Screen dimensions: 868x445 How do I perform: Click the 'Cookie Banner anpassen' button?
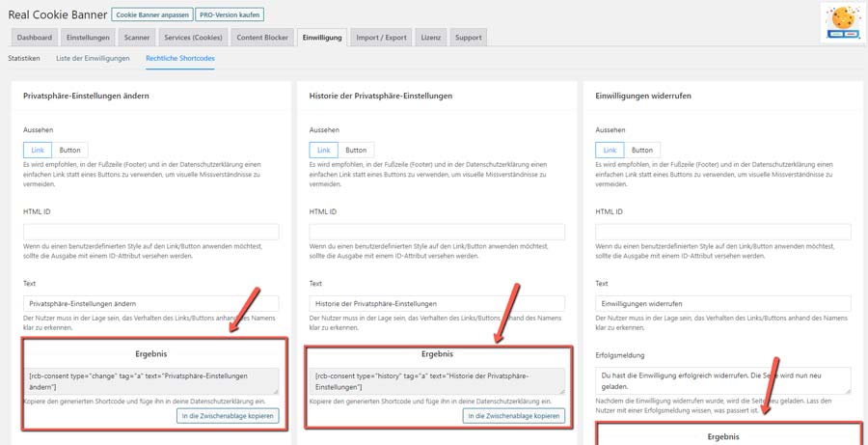[x=152, y=14]
